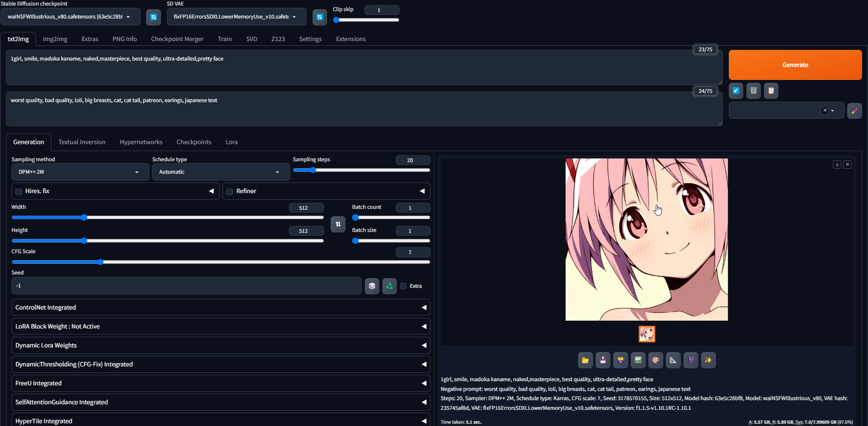Switch to the Lora tab
Image resolution: width=868 pixels, height=426 pixels.
231,142
